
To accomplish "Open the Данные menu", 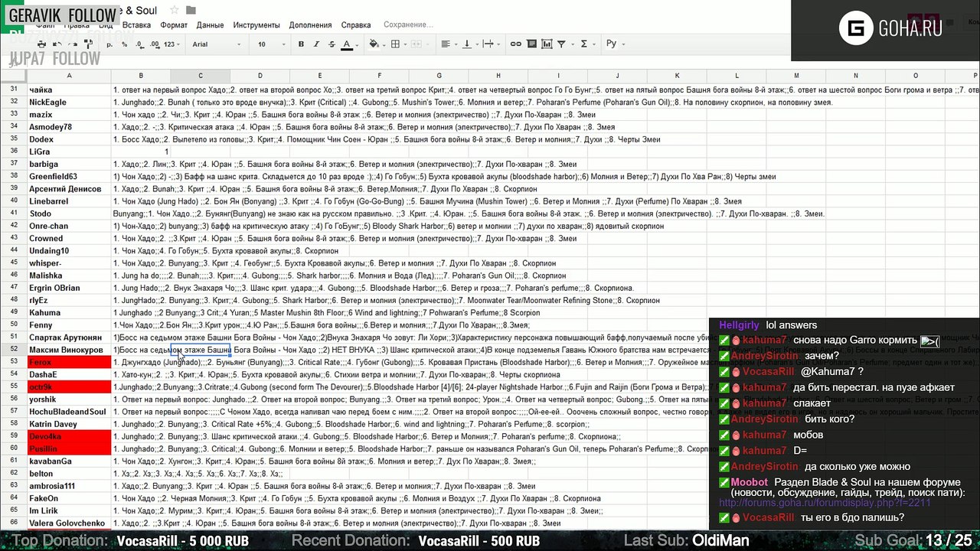I will [x=210, y=24].
